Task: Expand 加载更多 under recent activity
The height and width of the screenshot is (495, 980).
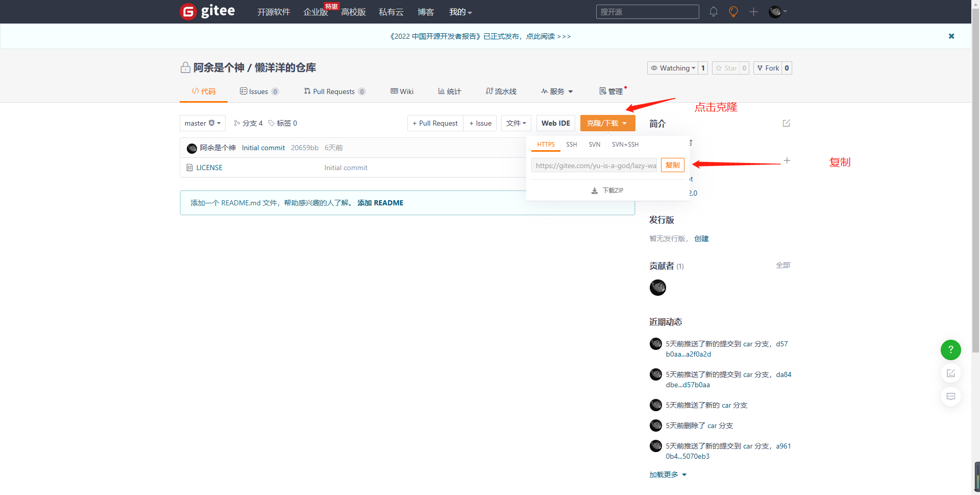Action: 668,475
